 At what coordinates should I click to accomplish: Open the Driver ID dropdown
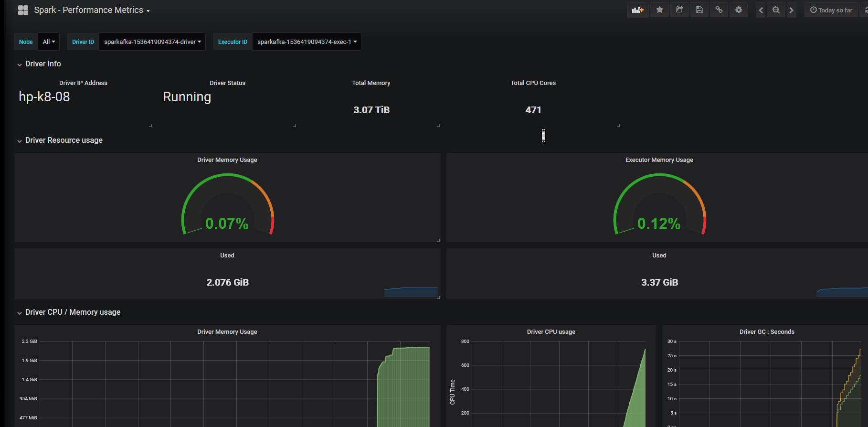click(152, 42)
